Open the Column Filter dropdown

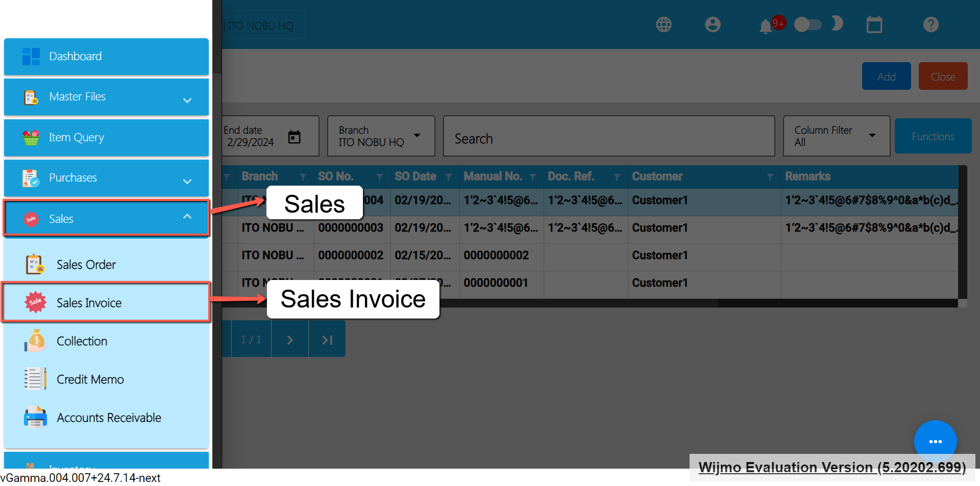click(x=836, y=136)
